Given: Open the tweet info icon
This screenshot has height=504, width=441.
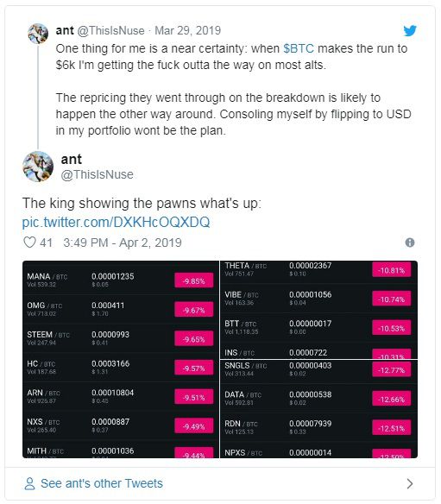Looking at the screenshot, I should pos(409,243).
